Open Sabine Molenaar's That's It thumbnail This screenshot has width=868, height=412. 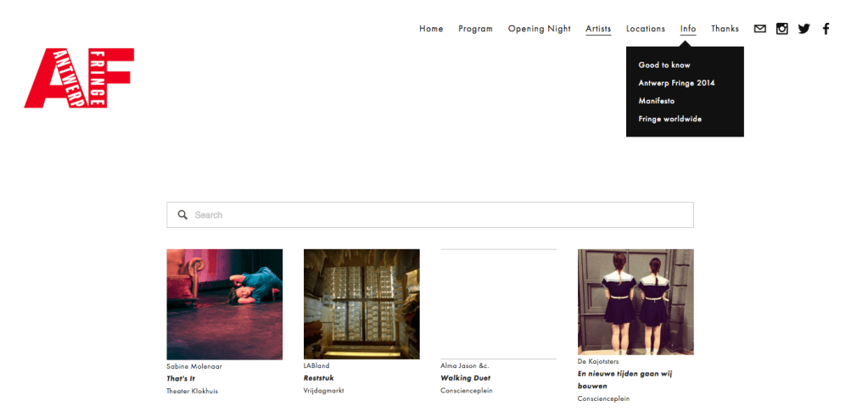[x=224, y=303]
